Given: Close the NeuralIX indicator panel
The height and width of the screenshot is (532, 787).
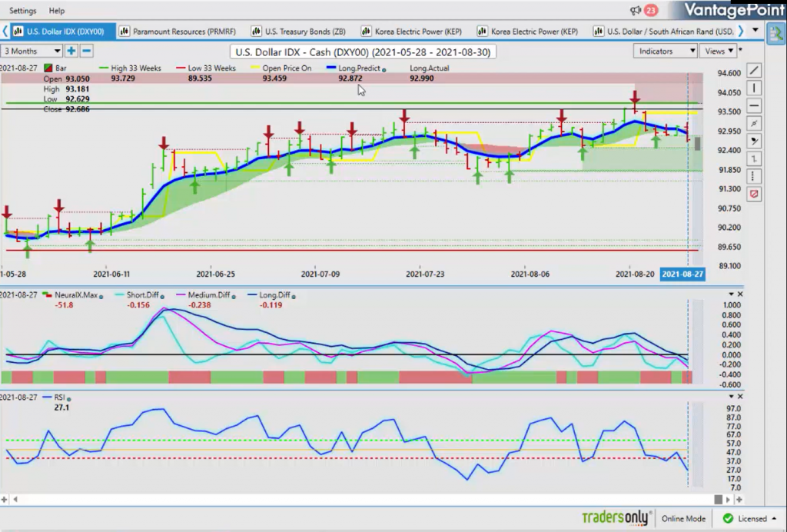Looking at the screenshot, I should point(740,294).
